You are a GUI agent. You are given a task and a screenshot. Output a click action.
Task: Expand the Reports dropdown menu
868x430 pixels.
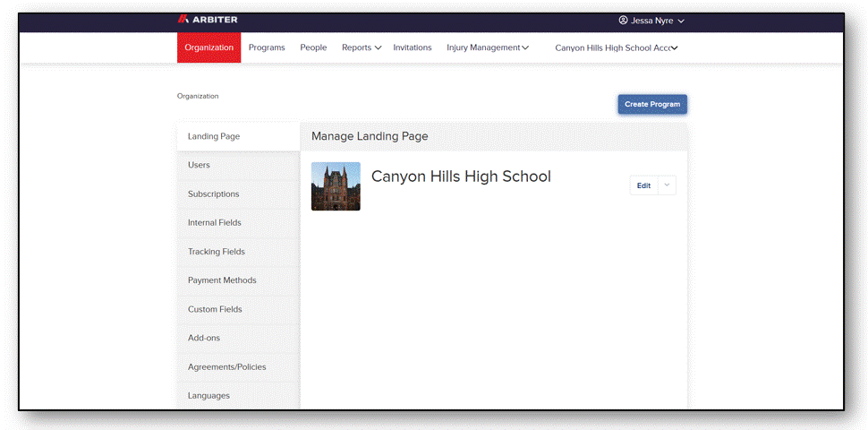coord(362,47)
